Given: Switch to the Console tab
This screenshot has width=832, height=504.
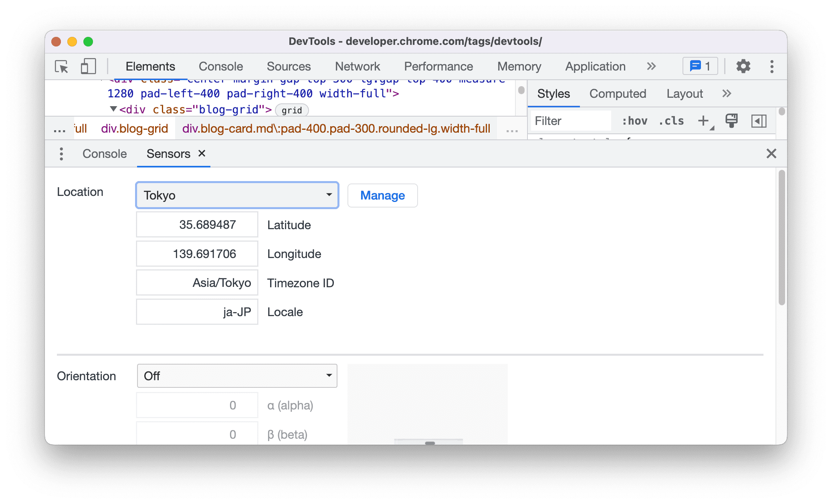Looking at the screenshot, I should click(x=105, y=153).
